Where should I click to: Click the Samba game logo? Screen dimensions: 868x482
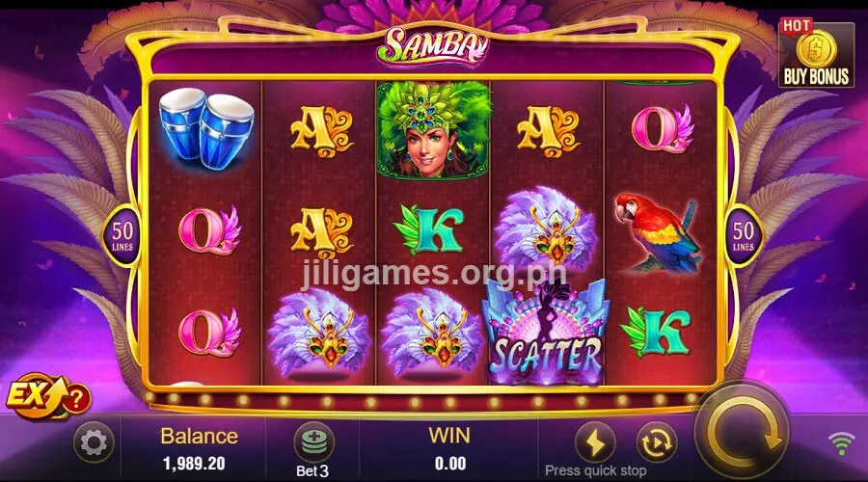pyautogui.click(x=433, y=45)
